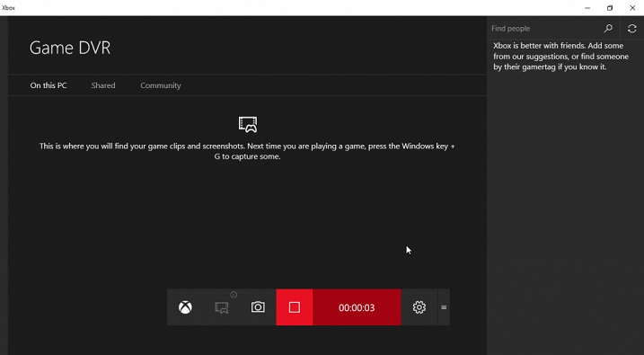Click the 'Xbox is better with friends' message
Screen dimensions: 644x355
click(561, 57)
